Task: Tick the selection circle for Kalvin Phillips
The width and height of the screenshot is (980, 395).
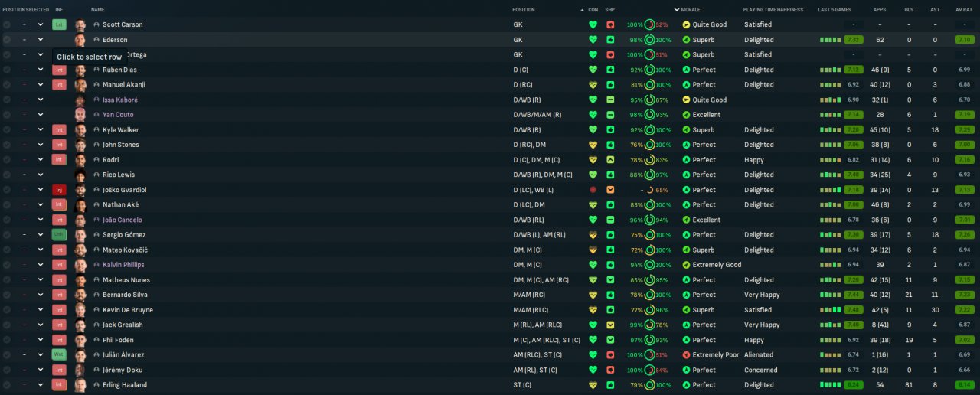Action: tap(7, 265)
